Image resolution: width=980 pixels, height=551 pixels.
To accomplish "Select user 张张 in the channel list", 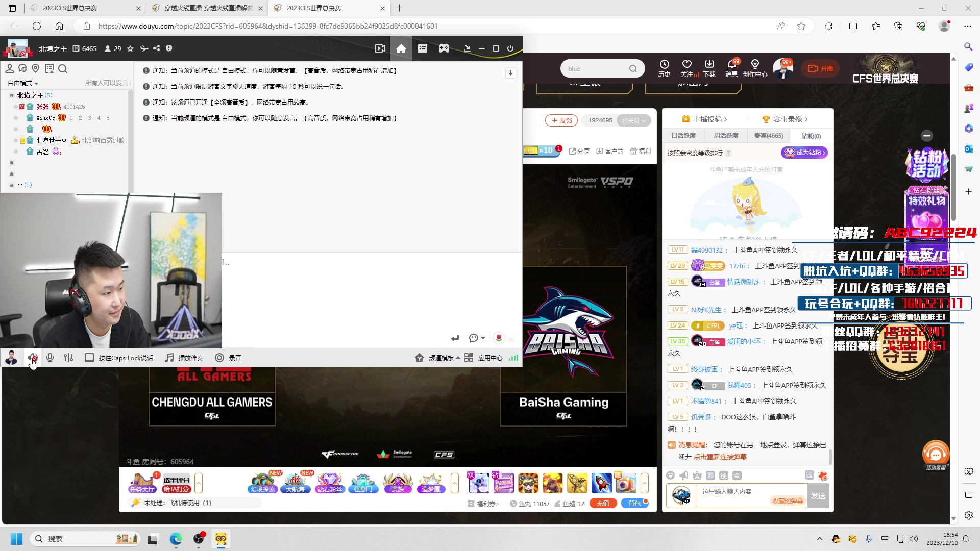I will tap(42, 107).
